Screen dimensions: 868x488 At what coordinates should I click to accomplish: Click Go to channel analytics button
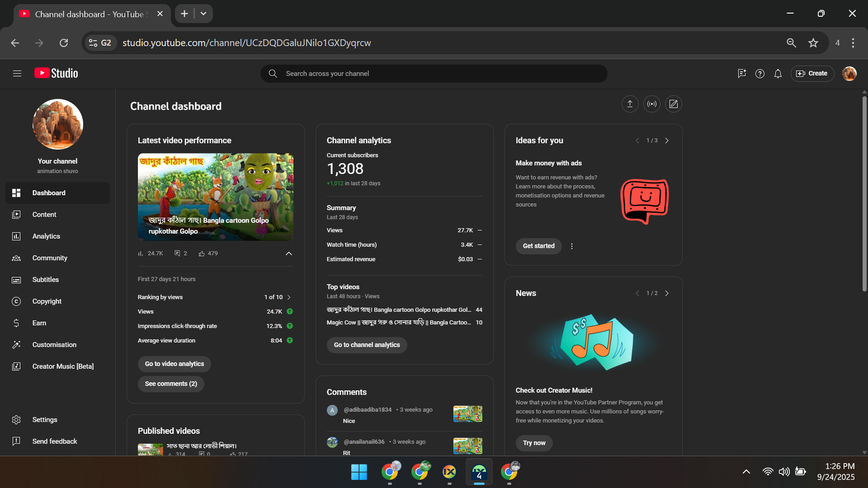pyautogui.click(x=367, y=345)
